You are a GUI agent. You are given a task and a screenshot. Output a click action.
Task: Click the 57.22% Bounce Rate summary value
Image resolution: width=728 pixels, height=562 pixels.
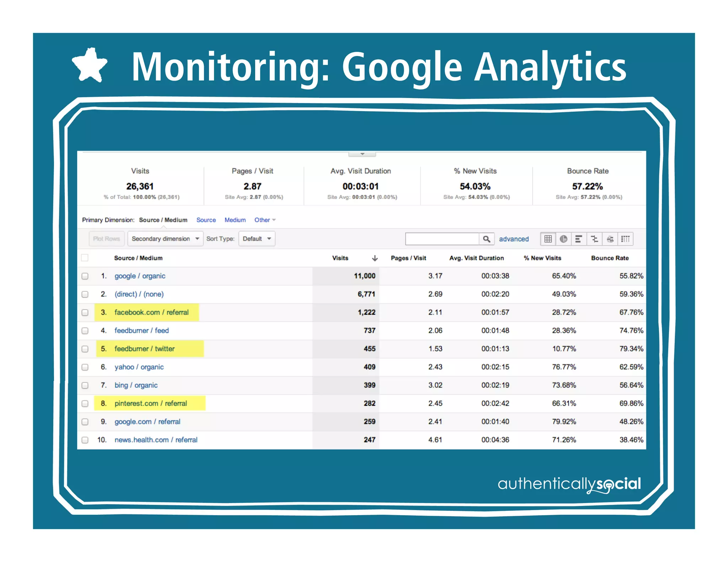tap(587, 187)
